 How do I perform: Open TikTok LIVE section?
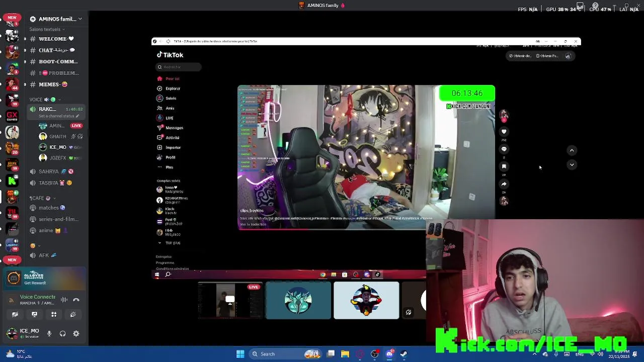coord(165,118)
